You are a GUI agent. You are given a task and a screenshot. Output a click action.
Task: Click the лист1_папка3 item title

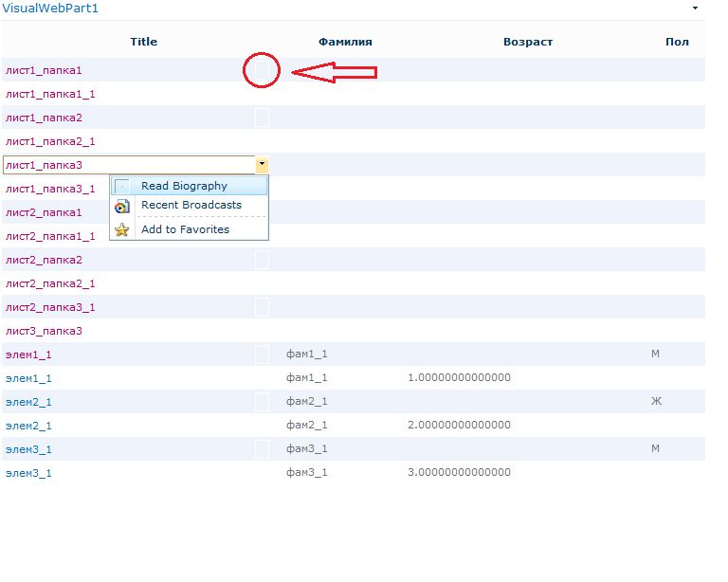[44, 165]
